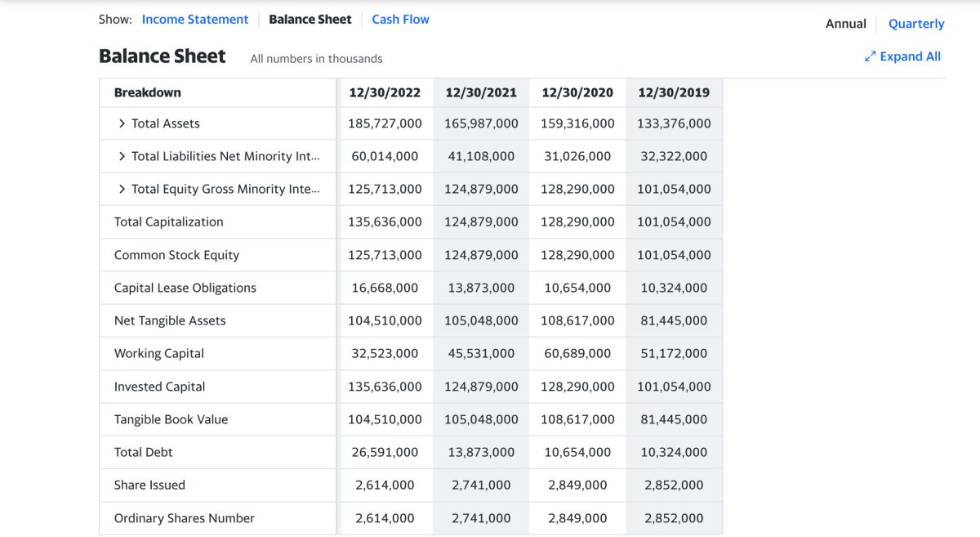Screen dimensions: 980x537
Task: Click Ordinary Shares Number 2020 value 2,849,000
Action: coord(577,518)
